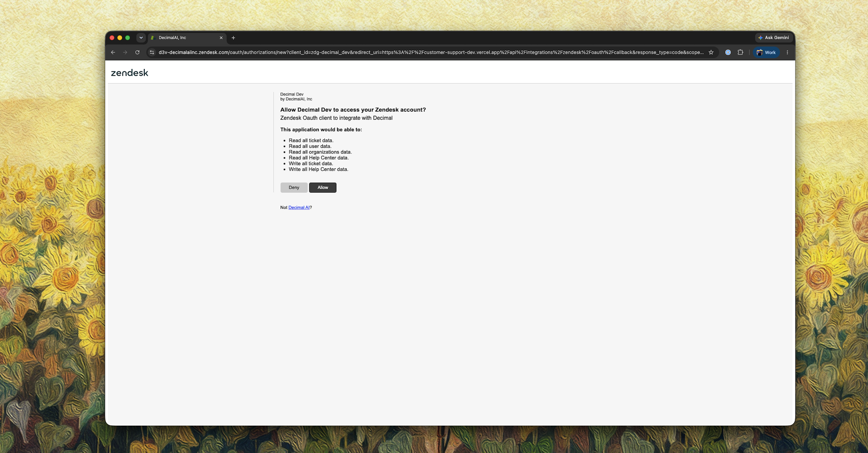Click "Read all organizations data." text
Image resolution: width=868 pixels, height=453 pixels.
320,152
